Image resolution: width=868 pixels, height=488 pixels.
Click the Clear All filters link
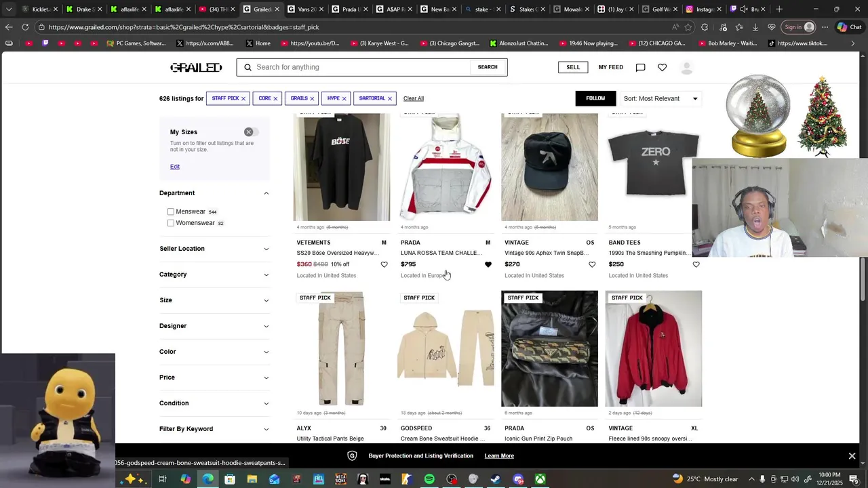coord(414,98)
